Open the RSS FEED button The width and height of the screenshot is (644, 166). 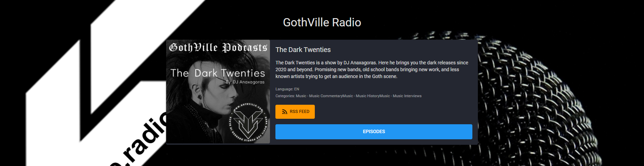pos(295,112)
